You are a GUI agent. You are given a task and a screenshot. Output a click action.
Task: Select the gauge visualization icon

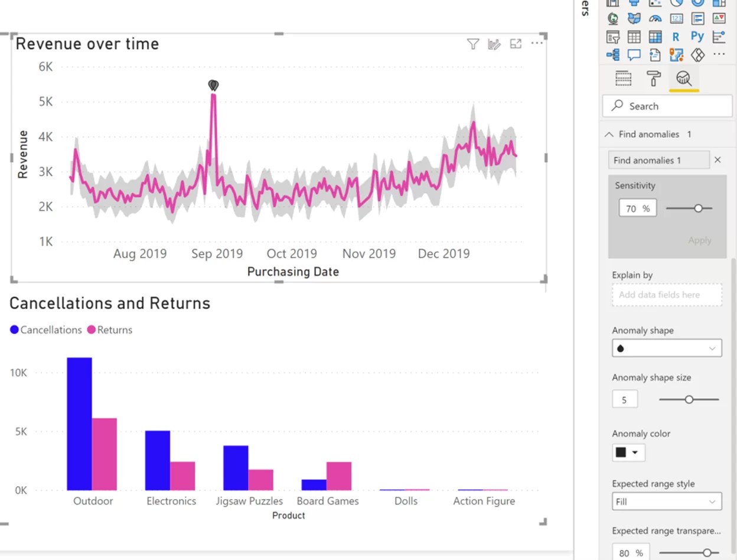click(656, 18)
